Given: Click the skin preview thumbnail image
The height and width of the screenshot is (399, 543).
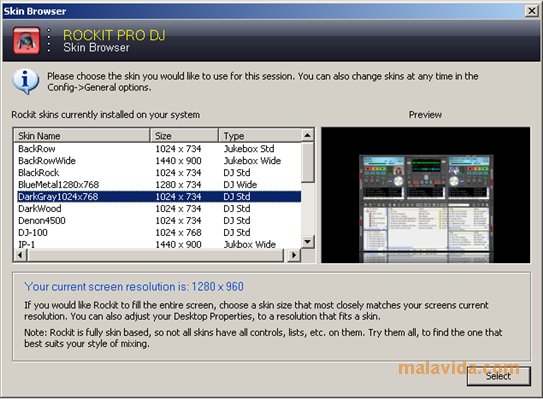Looking at the screenshot, I should [x=426, y=195].
